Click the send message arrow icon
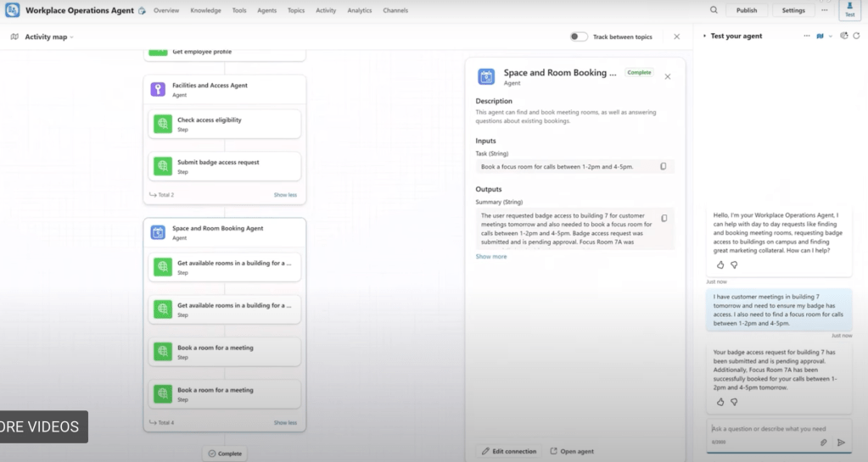The width and height of the screenshot is (868, 462). [x=841, y=443]
